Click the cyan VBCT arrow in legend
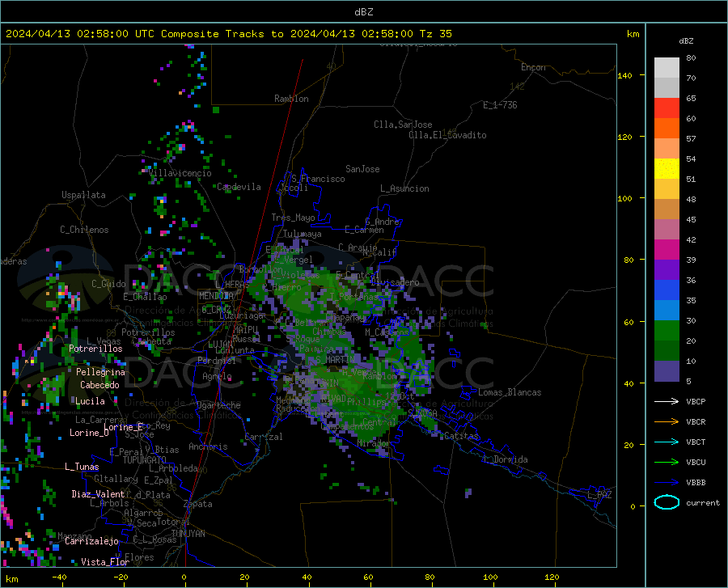This screenshot has height=588, width=728. point(667,442)
